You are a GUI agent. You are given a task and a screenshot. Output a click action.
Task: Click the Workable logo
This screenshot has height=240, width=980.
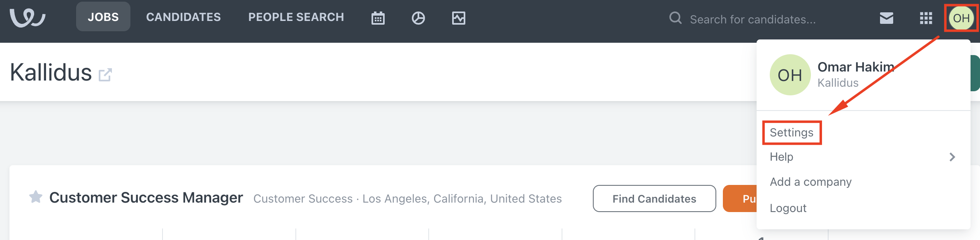tap(28, 18)
